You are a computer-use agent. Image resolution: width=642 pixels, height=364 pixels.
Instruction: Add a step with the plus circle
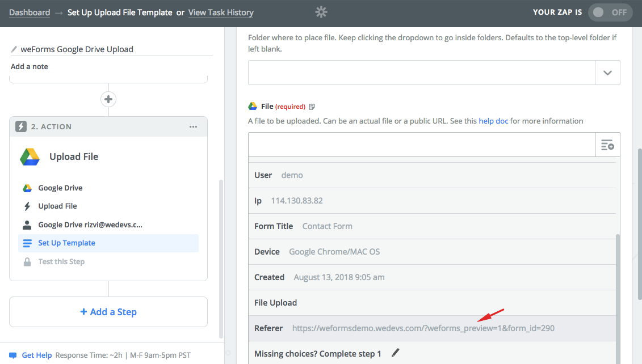point(108,99)
